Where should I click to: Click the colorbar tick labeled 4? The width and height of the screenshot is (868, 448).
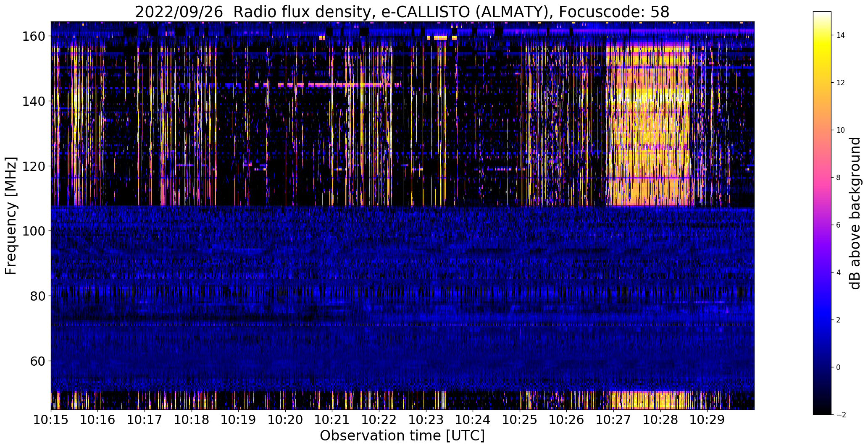point(838,273)
